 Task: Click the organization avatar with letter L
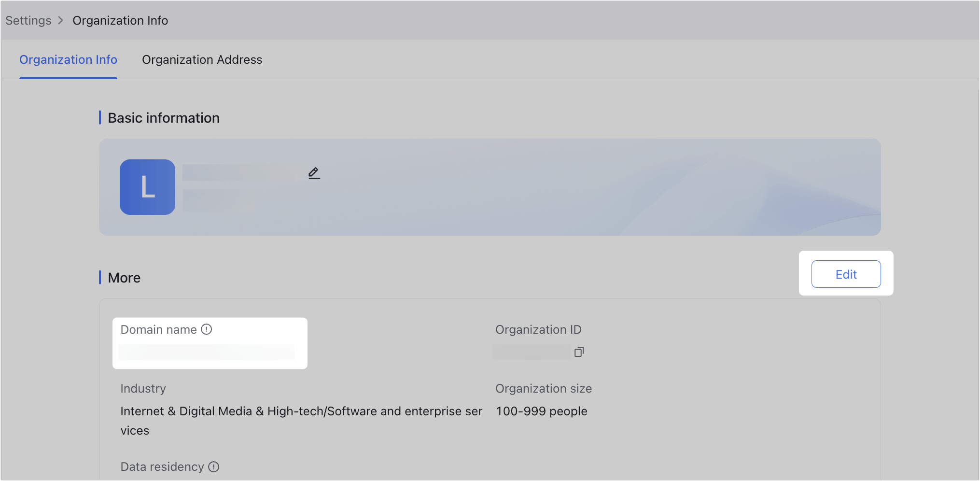coord(147,187)
